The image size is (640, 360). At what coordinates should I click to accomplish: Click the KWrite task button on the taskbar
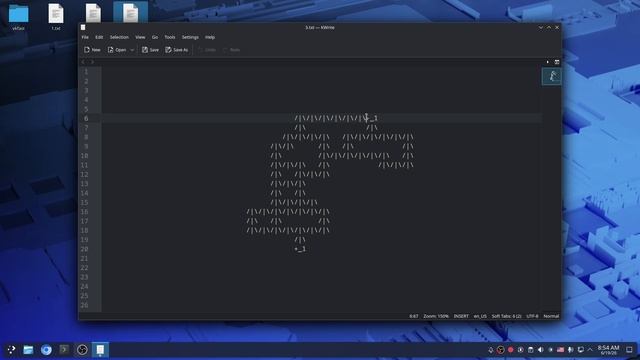point(100,350)
